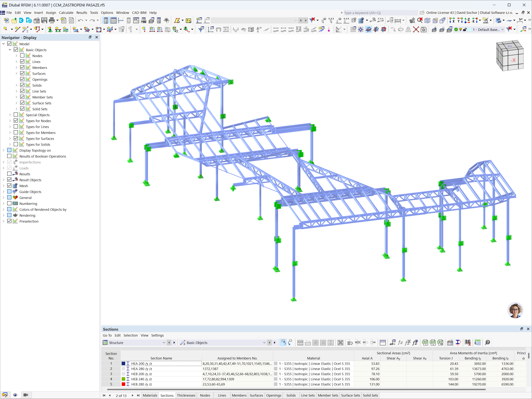Click the Redo arrow icon
532x399 pixels.
(92, 21)
